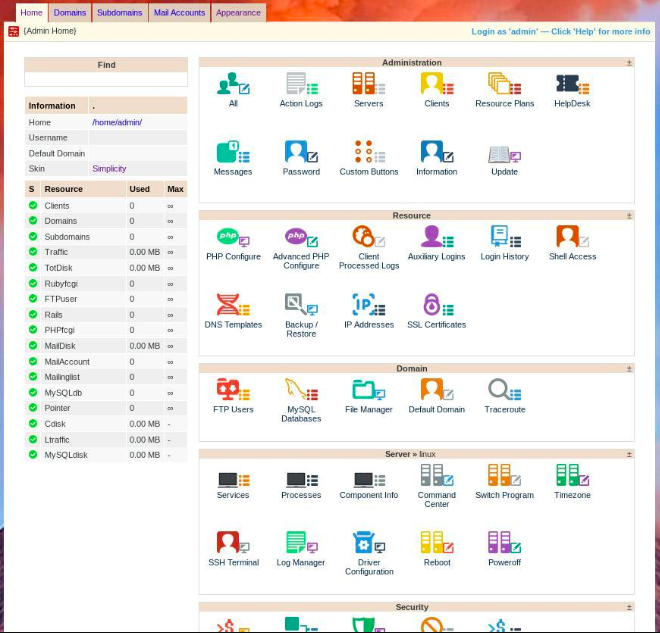Collapse the Security section
Viewport: 660px width, 633px height.
629,608
